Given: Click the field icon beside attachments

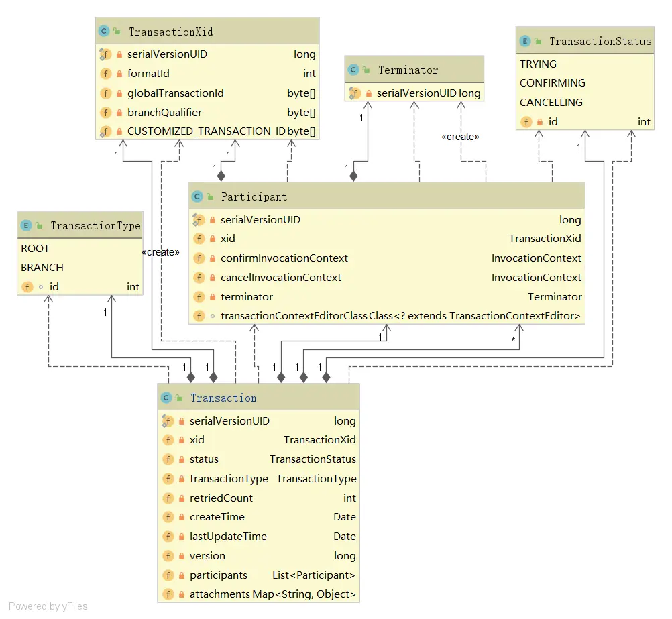Looking at the screenshot, I should 168,594.
